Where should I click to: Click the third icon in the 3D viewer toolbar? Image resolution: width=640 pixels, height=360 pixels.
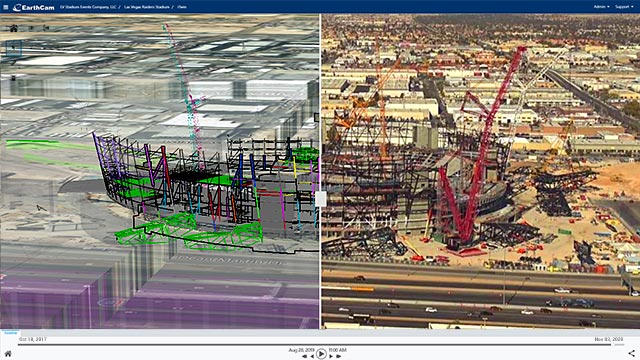[46, 28]
